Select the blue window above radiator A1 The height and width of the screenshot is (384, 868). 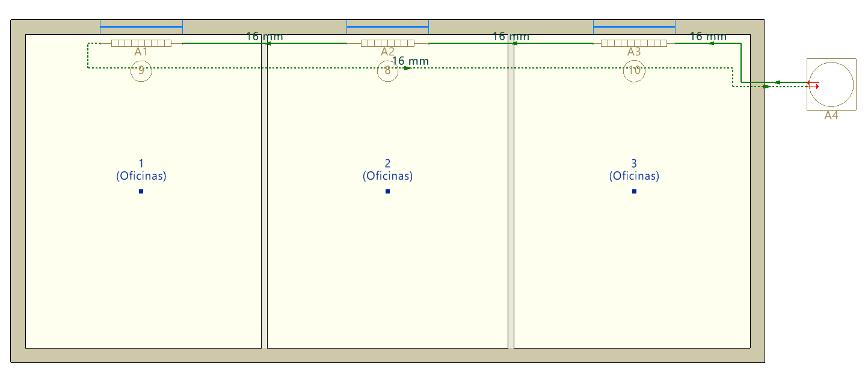tap(141, 27)
